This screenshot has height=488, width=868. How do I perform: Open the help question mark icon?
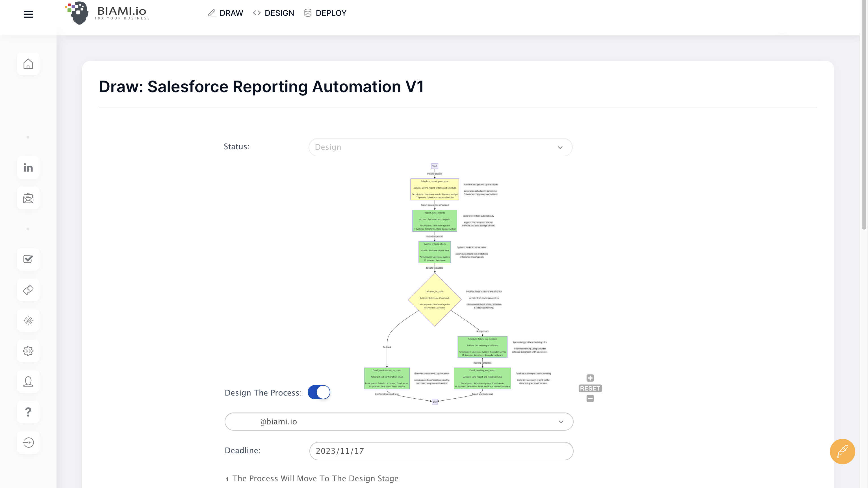[28, 412]
